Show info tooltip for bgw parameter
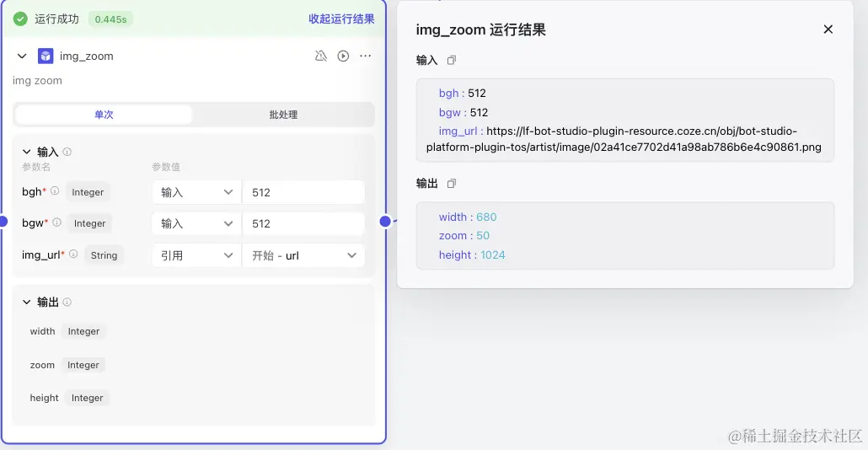868x450 pixels. tap(56, 222)
